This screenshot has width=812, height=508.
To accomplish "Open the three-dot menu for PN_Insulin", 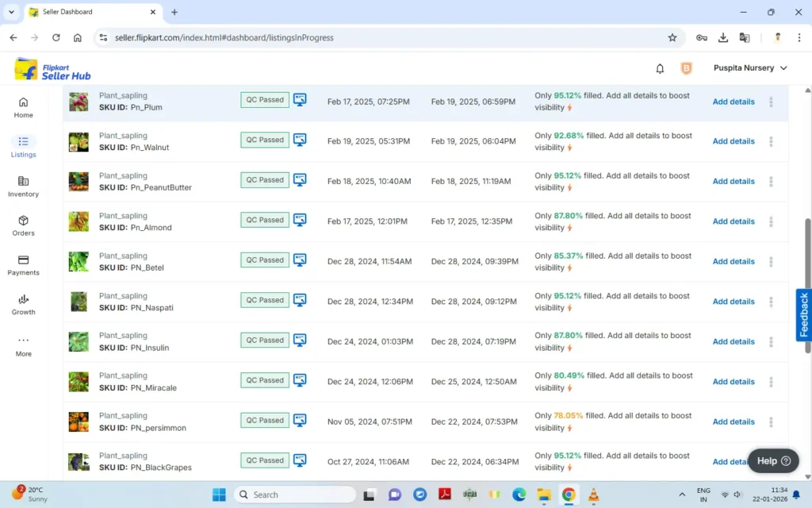I will (x=771, y=342).
